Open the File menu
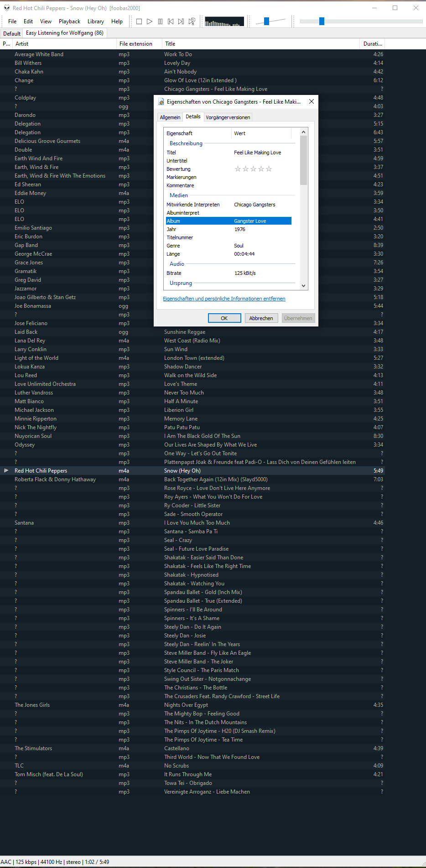This screenshot has width=426, height=868. point(12,21)
